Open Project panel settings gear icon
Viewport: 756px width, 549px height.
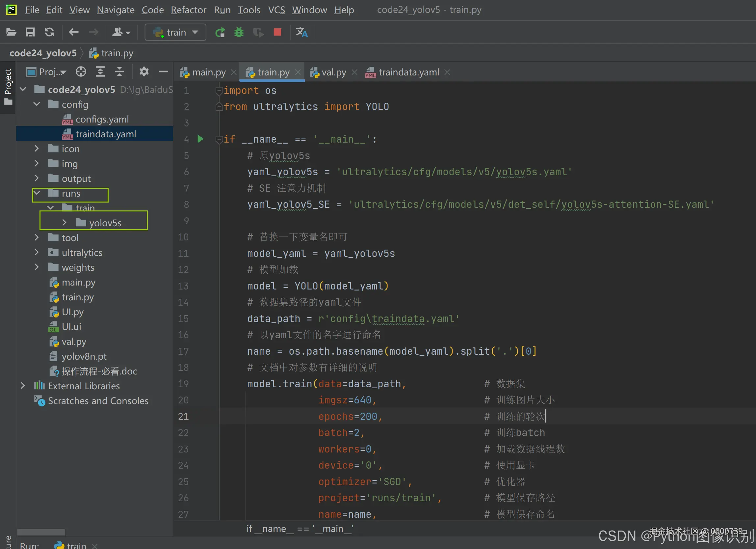(x=144, y=72)
